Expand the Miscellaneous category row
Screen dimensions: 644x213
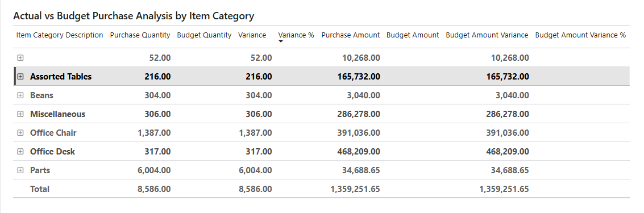coord(20,114)
